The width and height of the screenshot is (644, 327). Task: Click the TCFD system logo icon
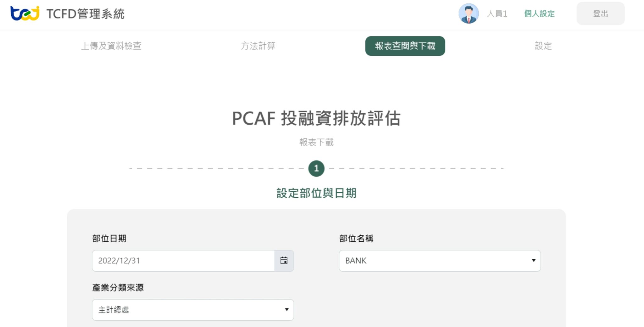(x=25, y=14)
